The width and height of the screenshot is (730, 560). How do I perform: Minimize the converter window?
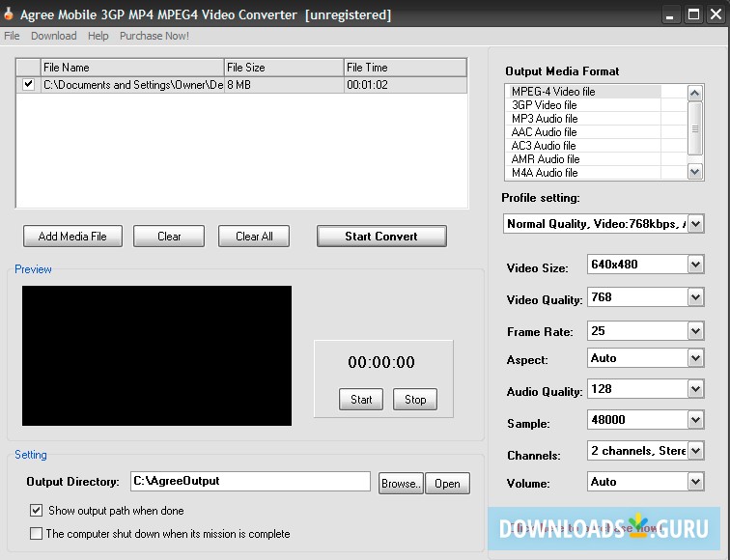point(669,14)
